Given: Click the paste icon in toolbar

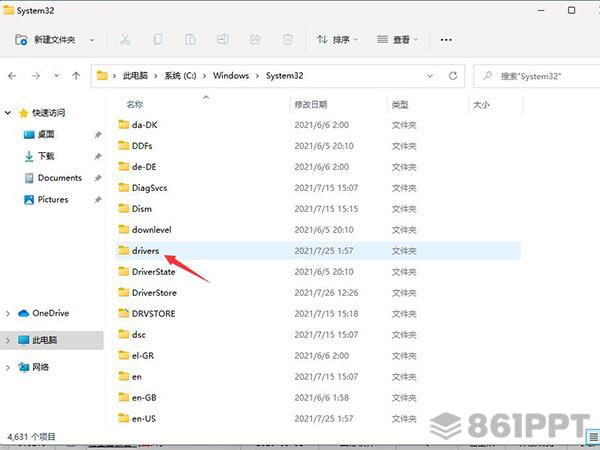Looking at the screenshot, I should tap(190, 40).
